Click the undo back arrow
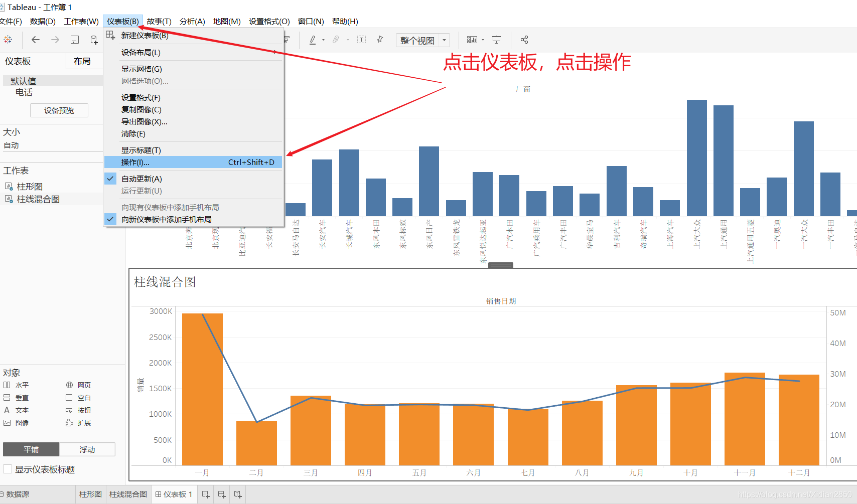857x504 pixels. coord(35,40)
